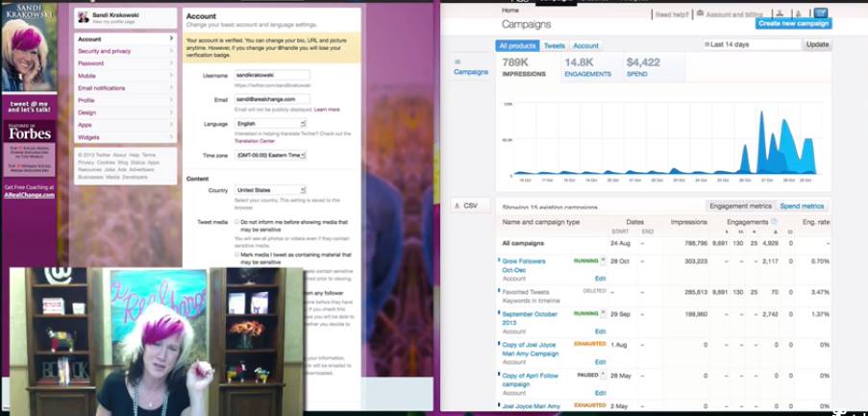Click the CSV download icon
This screenshot has width=868, height=416.
click(457, 206)
